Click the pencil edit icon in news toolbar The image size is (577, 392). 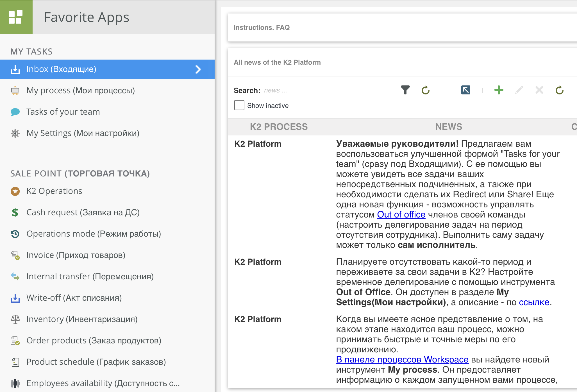pos(519,90)
